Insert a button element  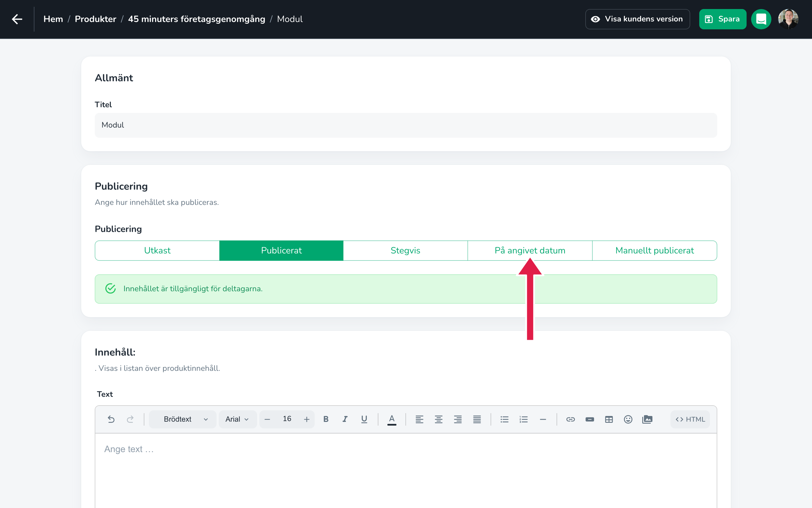(590, 419)
